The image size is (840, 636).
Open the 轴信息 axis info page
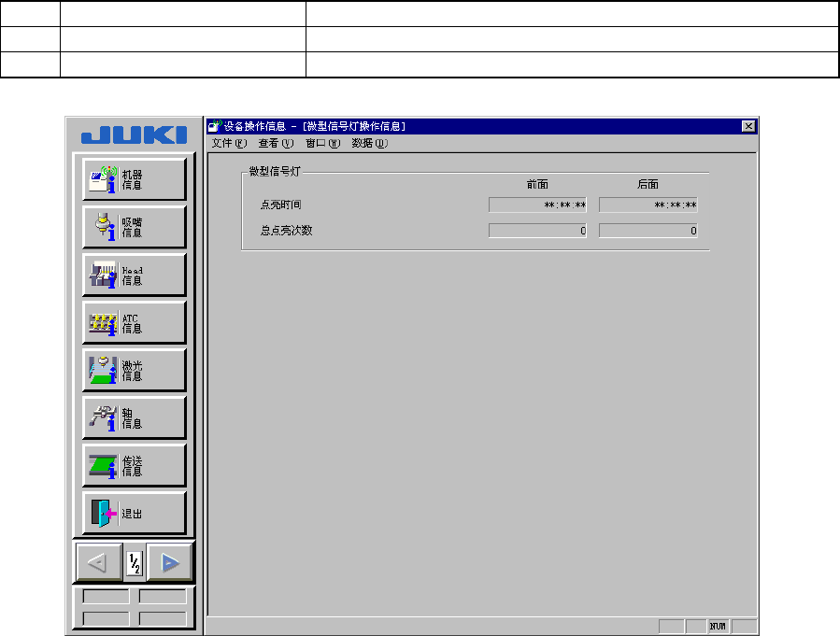[x=135, y=417]
